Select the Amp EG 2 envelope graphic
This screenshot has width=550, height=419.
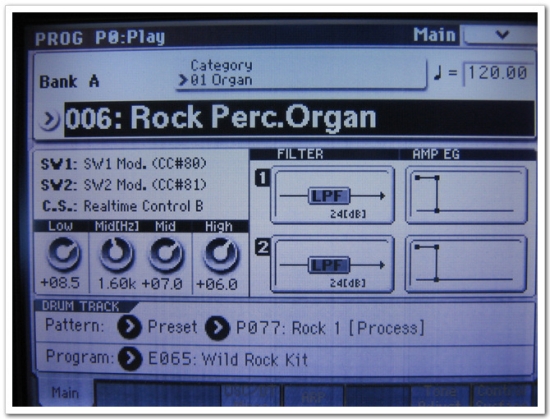coord(467,264)
